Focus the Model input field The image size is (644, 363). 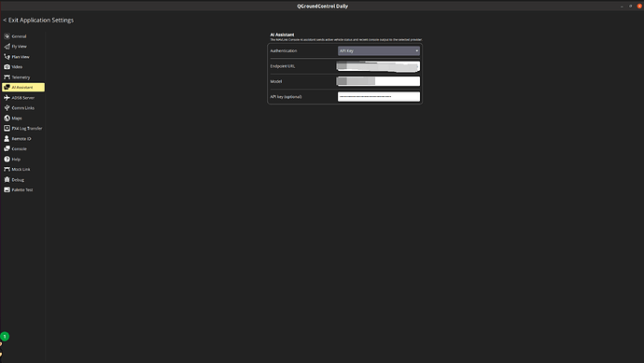[x=379, y=81]
